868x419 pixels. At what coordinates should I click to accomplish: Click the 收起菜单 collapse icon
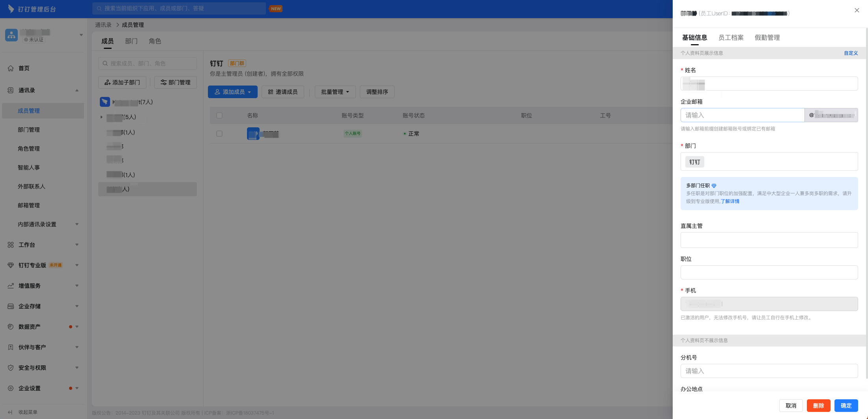pyautogui.click(x=10, y=412)
